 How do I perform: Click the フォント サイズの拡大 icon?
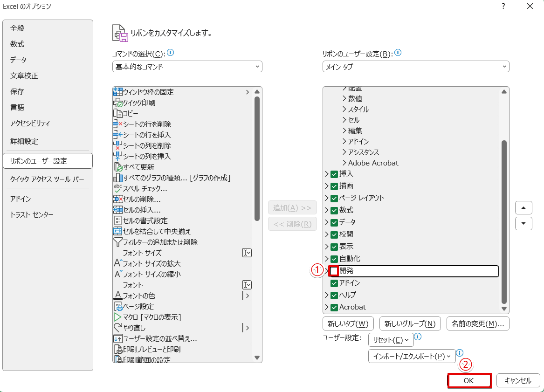click(x=118, y=263)
